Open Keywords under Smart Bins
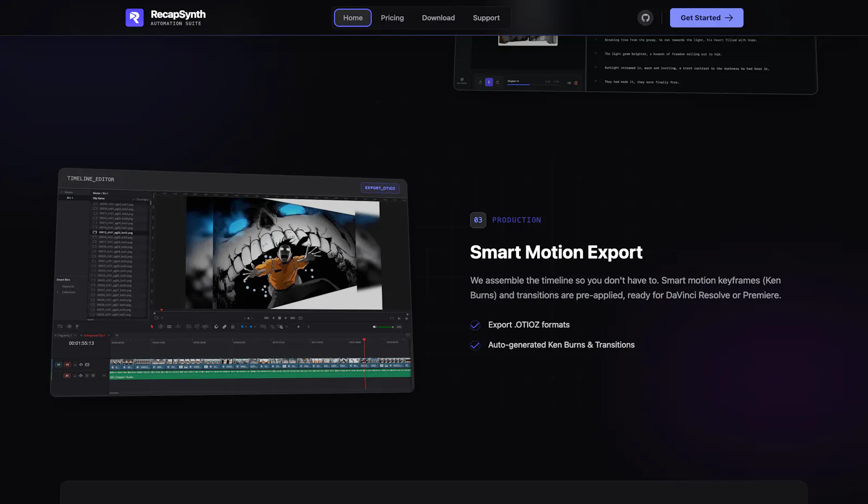Viewport: 868px width, 504px height. click(68, 286)
